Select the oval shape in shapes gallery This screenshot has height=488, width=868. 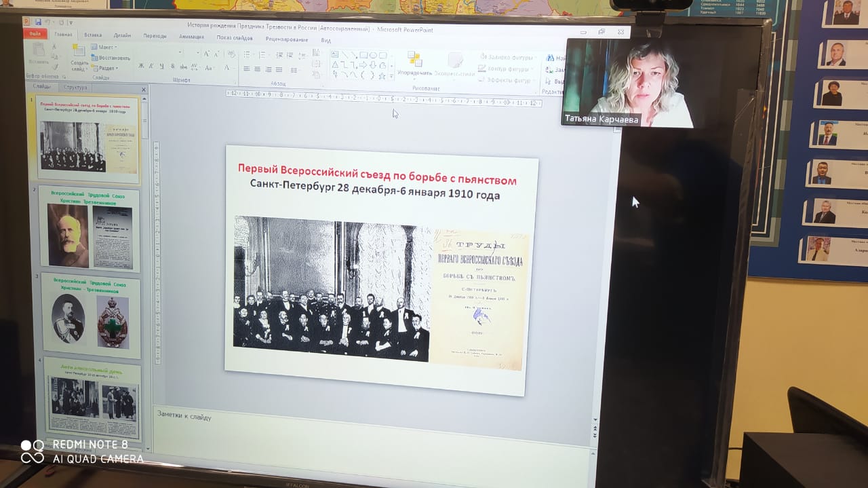tap(373, 55)
